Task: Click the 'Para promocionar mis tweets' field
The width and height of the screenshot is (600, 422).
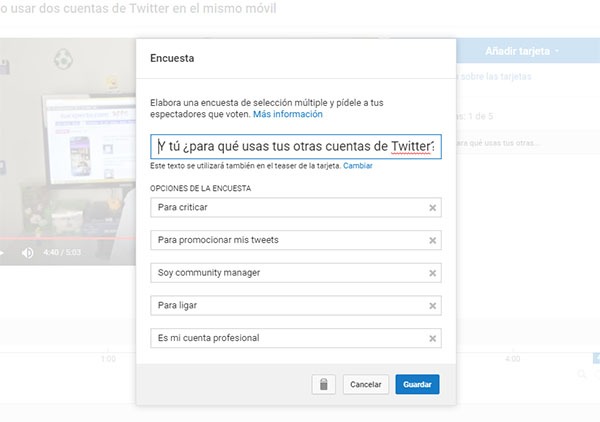Action: pyautogui.click(x=285, y=240)
